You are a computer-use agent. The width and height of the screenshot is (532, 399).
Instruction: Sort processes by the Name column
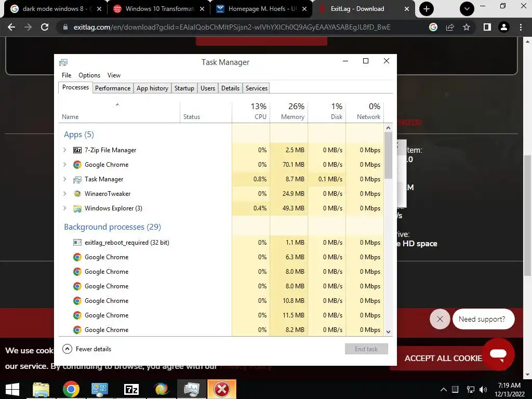pos(119,112)
